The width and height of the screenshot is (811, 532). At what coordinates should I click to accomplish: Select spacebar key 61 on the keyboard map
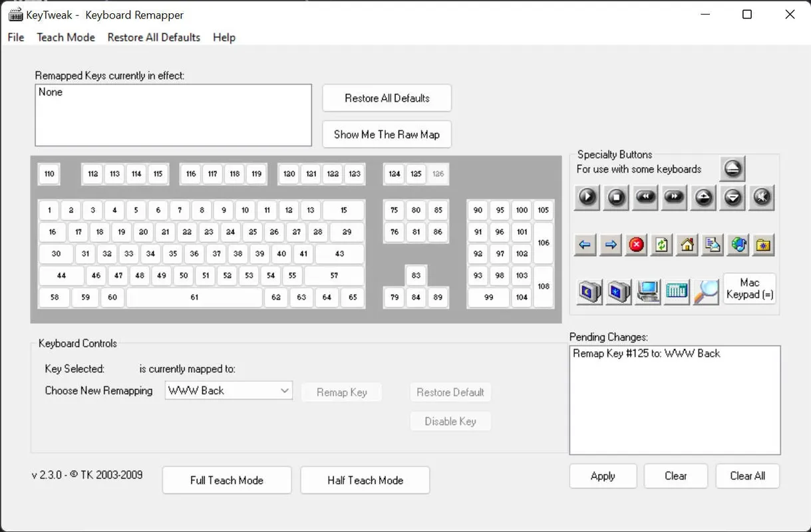coord(194,297)
